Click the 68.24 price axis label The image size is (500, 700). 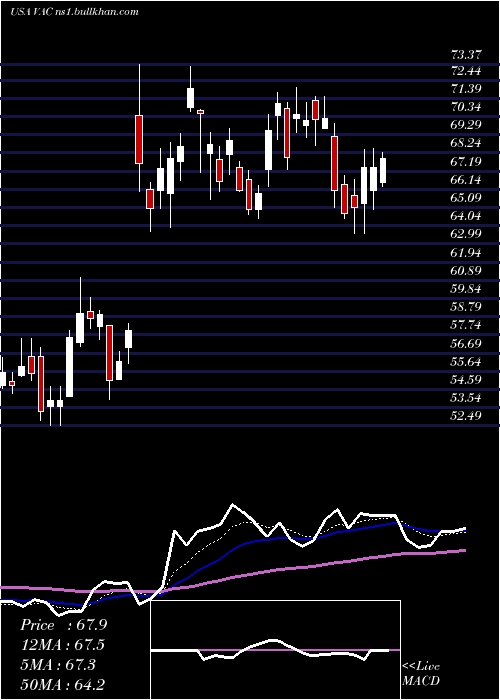pos(466,144)
